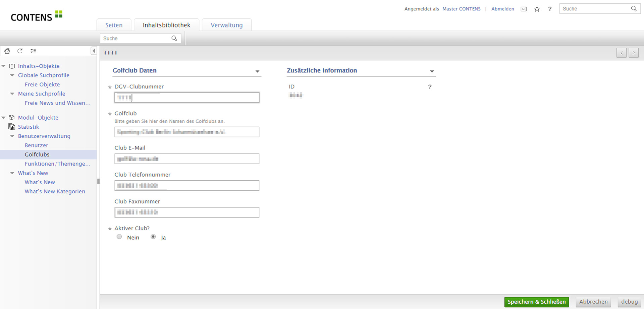Click the Club E-Mail input field
644x309 pixels.
tap(187, 159)
